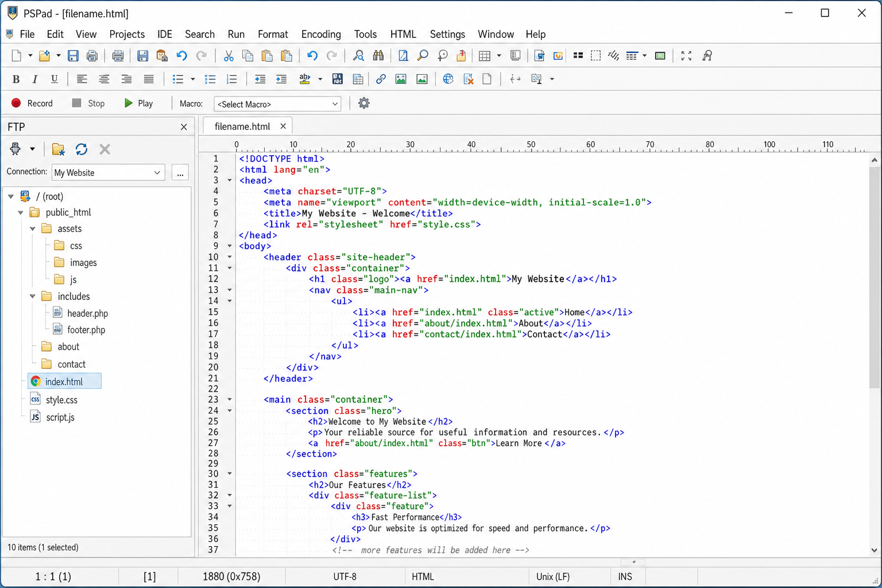Image resolution: width=882 pixels, height=588 pixels.
Task: Click the FTP new folder icon
Action: point(58,149)
